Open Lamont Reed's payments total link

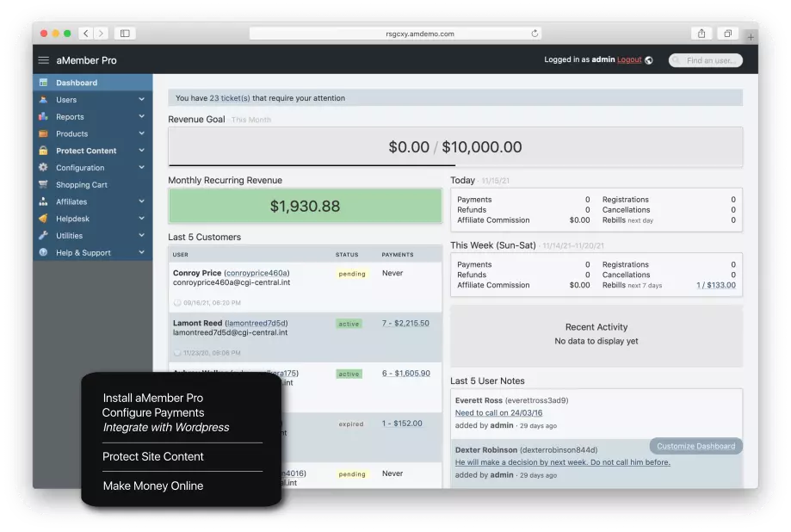click(x=407, y=324)
